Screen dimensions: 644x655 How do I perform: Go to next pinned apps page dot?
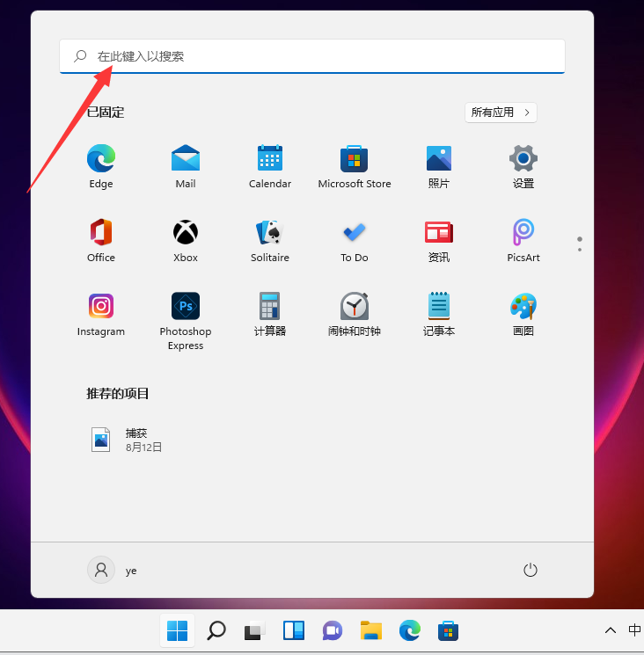pyautogui.click(x=579, y=250)
